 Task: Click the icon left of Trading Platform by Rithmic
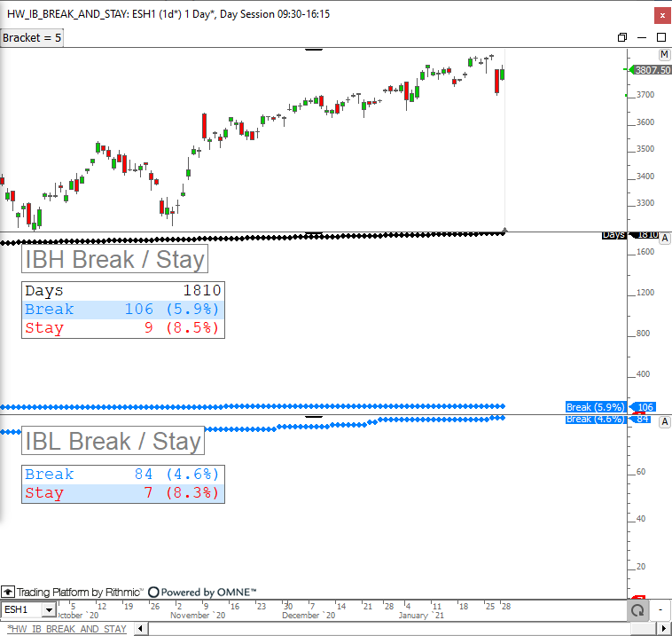point(7,591)
